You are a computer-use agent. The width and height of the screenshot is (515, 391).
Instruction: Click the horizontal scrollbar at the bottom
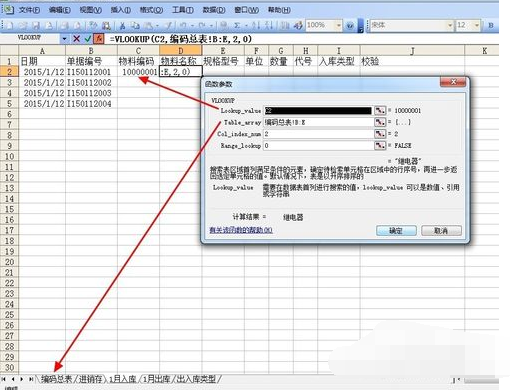click(481, 380)
